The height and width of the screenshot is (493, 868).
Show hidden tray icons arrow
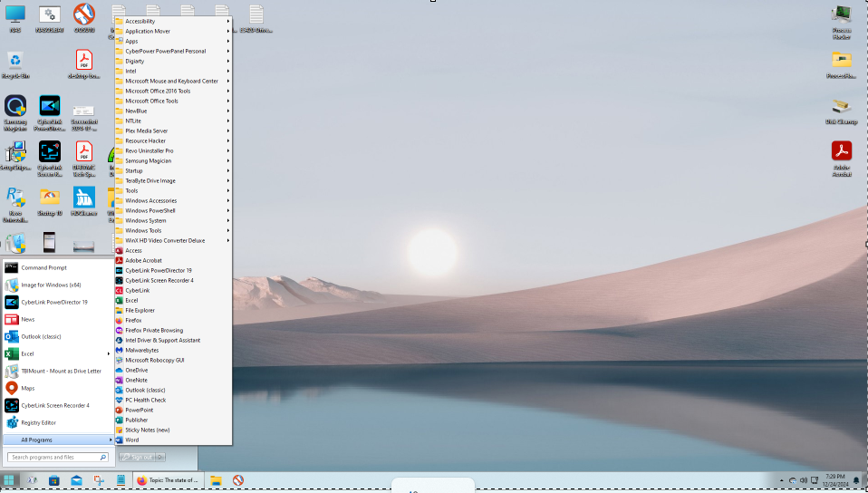click(x=781, y=480)
